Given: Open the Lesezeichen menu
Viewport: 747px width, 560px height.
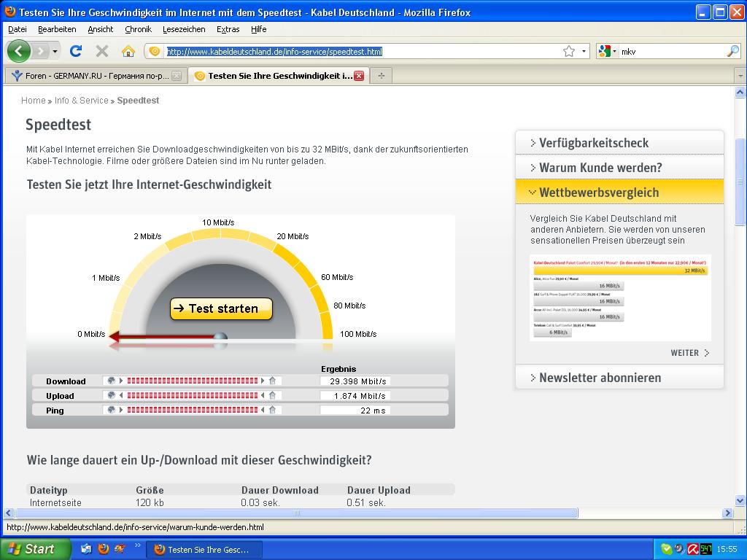Looking at the screenshot, I should pyautogui.click(x=184, y=29).
